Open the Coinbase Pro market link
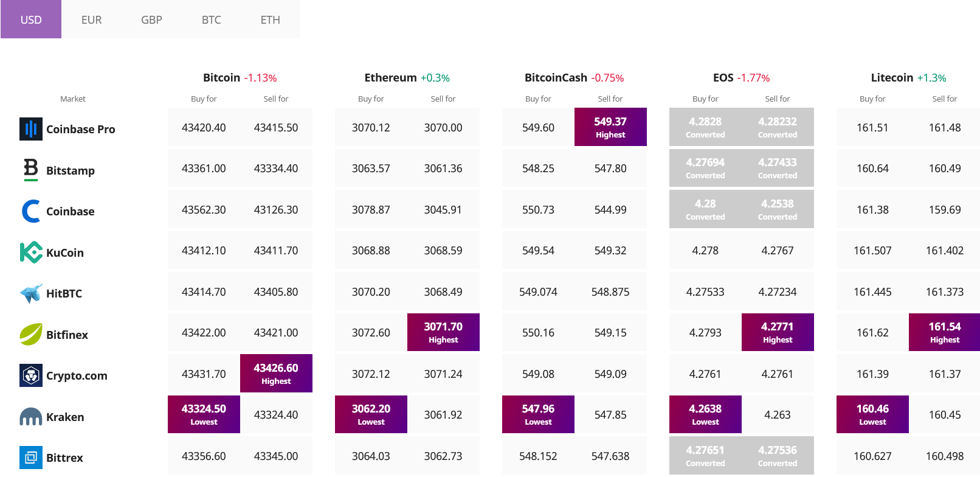This screenshot has width=980, height=477. click(80, 129)
